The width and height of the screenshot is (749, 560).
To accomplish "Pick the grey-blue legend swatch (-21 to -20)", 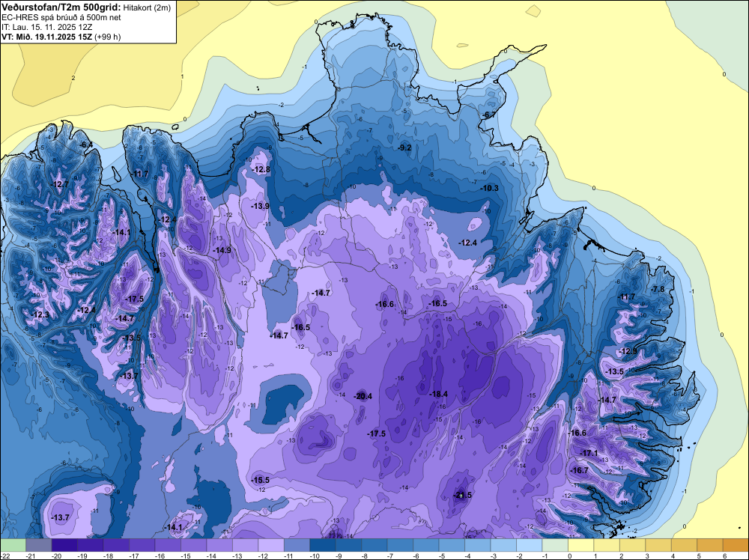I will (x=39, y=545).
